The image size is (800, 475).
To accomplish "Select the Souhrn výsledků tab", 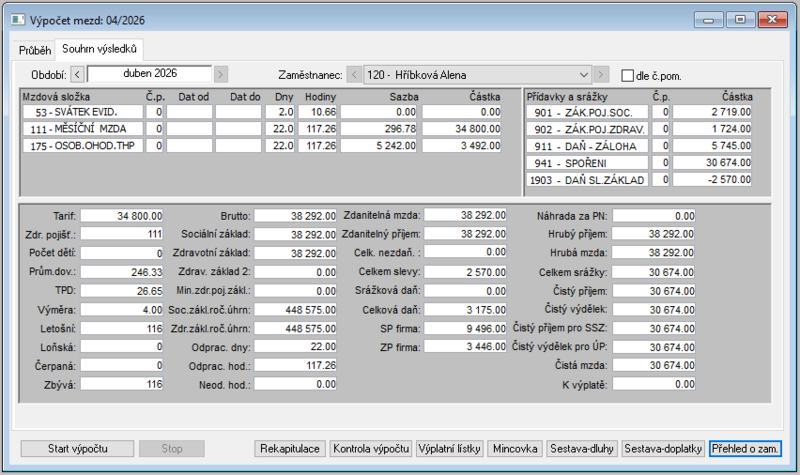I will pyautogui.click(x=99, y=49).
